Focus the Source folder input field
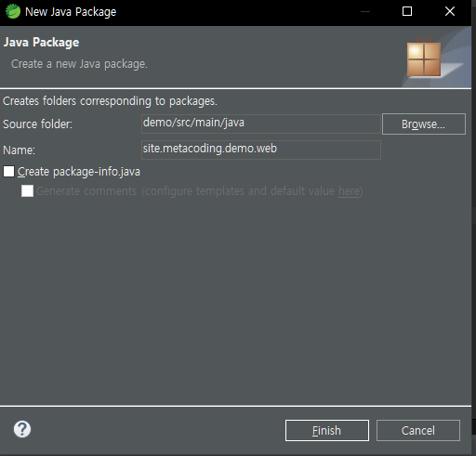The image size is (476, 456). tap(261, 124)
